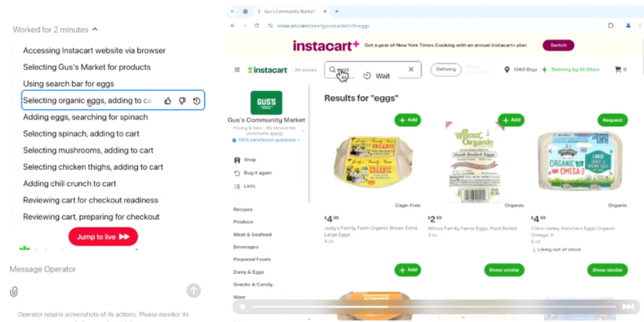Image resolution: width=644 pixels, height=322 pixels.
Task: Open the browser tab list dropdown arrow
Action: pyautogui.click(x=232, y=12)
